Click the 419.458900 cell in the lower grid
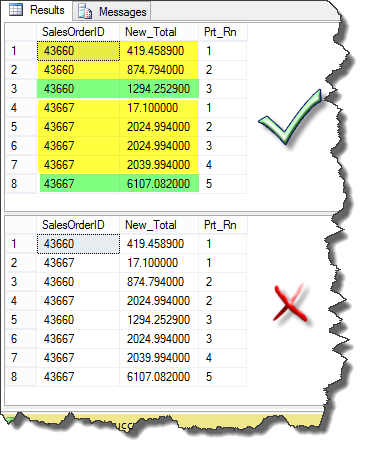The width and height of the screenshot is (371, 455). pos(159,244)
